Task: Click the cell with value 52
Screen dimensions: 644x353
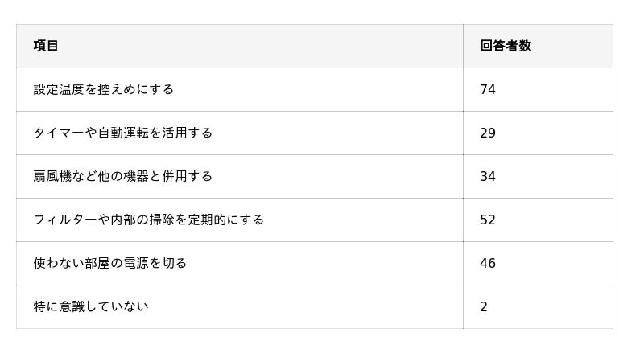Action: click(x=488, y=220)
